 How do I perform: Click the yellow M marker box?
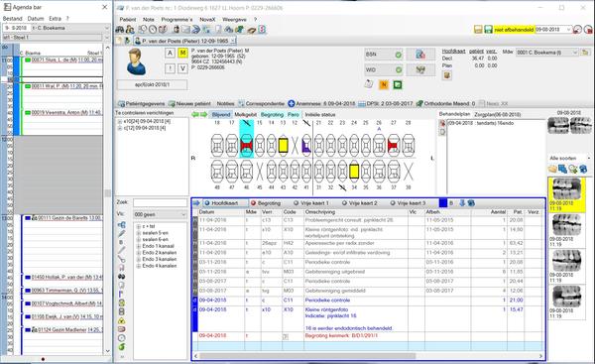coord(182,54)
